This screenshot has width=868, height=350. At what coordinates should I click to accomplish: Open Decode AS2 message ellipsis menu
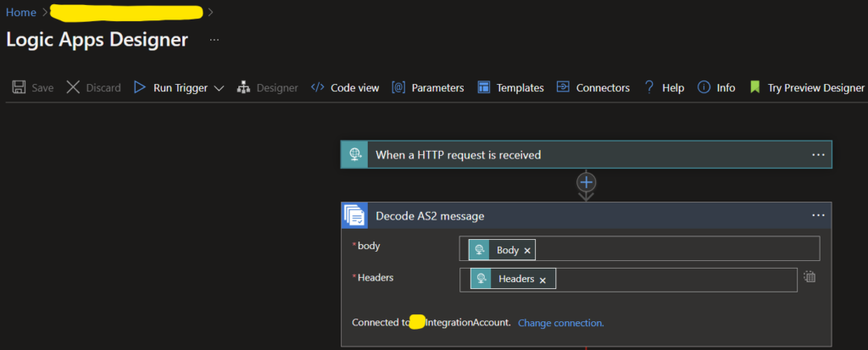pos(818,216)
